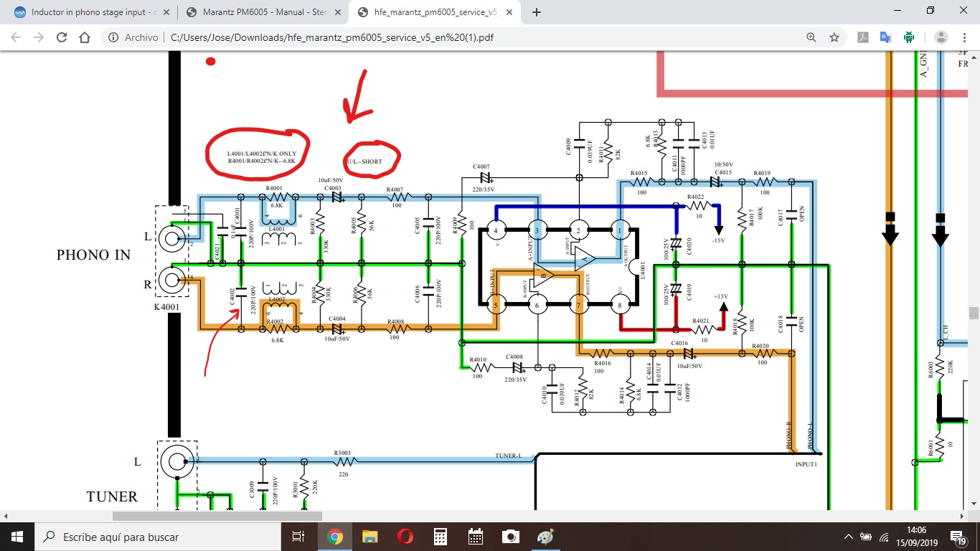Open Wi-Fi network settings in tray
The width and height of the screenshot is (980, 551).
[885, 536]
